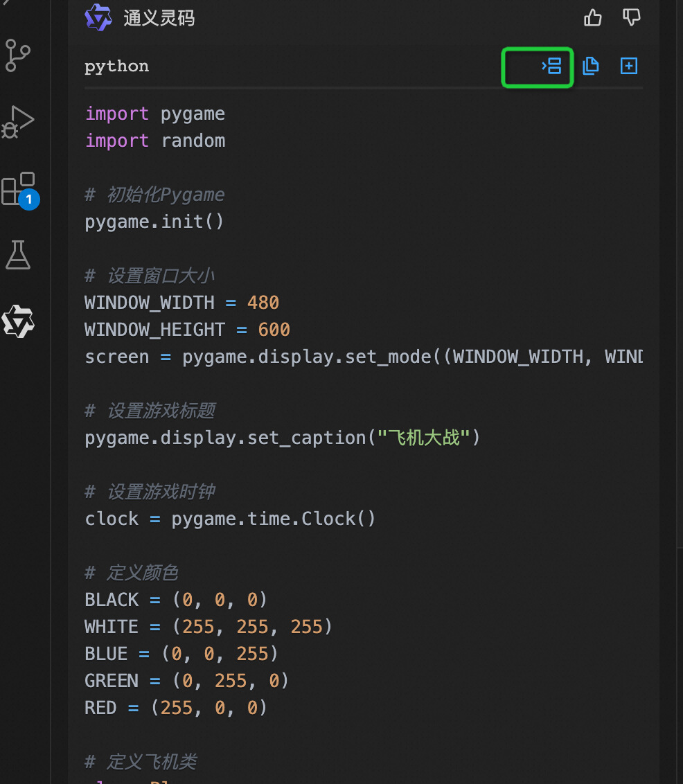Screen dimensions: 683x784
Task: Open the Run and Debug view
Action: [18, 122]
